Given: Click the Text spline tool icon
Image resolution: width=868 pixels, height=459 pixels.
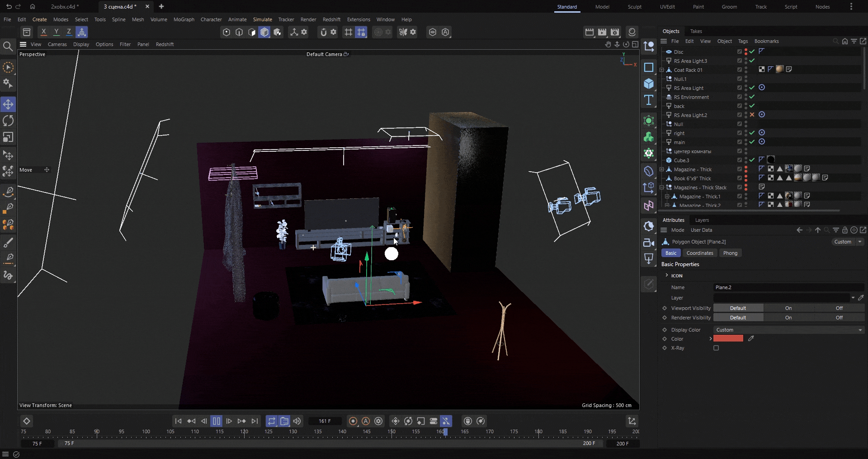Looking at the screenshot, I should [649, 100].
